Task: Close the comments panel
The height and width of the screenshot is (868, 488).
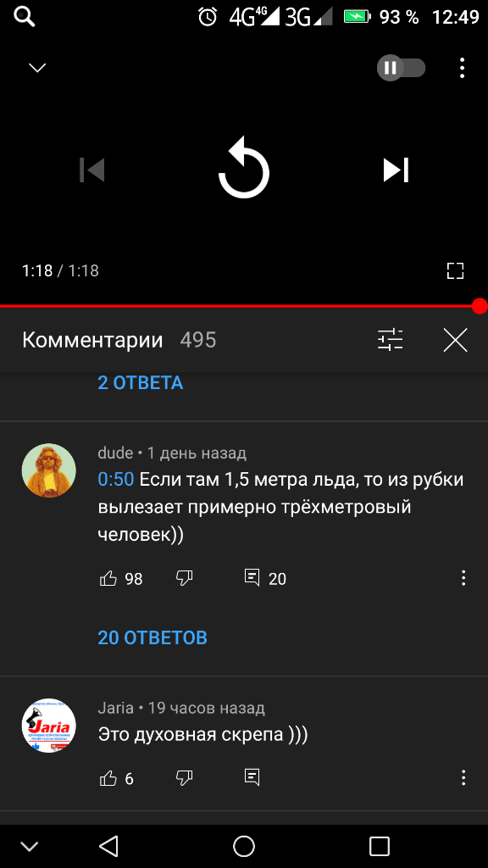Action: tap(455, 340)
